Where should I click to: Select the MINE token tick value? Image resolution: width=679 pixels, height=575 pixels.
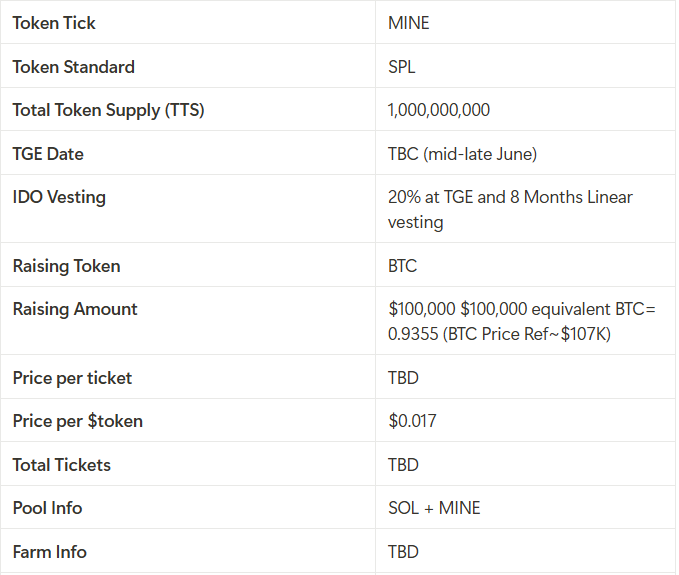click(408, 23)
